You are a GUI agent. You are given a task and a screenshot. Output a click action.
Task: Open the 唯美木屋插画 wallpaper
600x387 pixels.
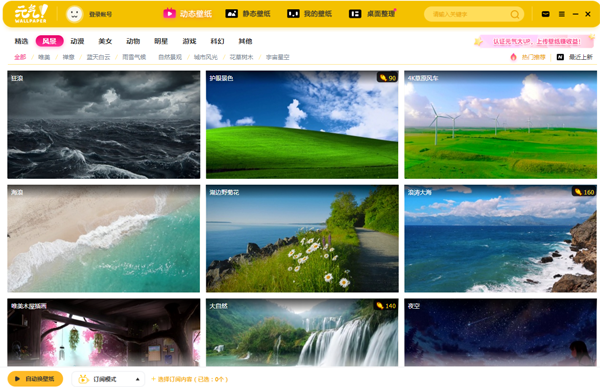[x=104, y=332]
